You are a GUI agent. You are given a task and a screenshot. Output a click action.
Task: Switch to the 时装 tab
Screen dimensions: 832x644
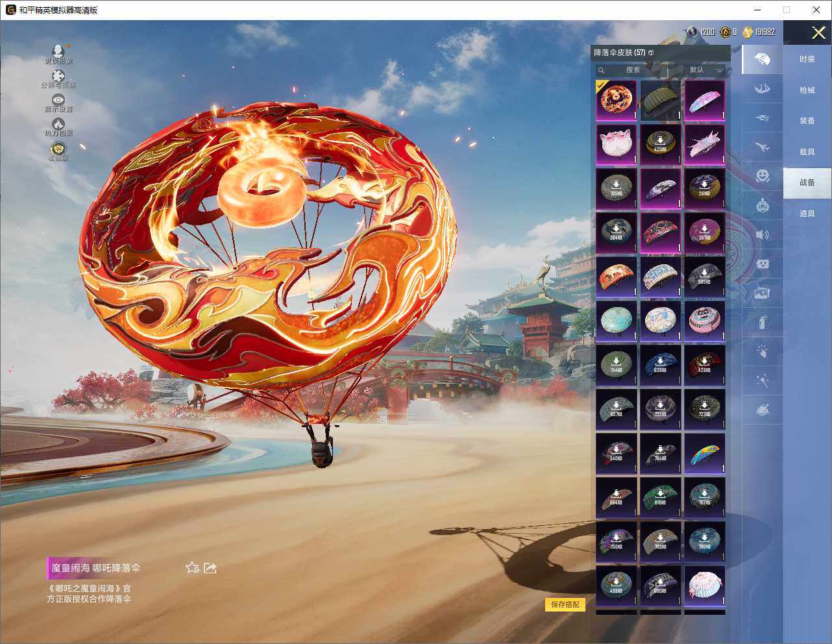(x=807, y=59)
